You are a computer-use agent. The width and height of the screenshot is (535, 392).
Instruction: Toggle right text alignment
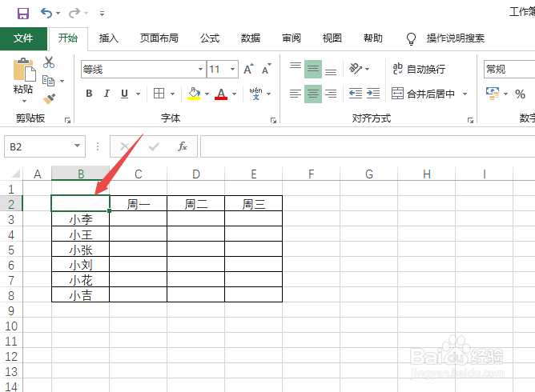331,94
